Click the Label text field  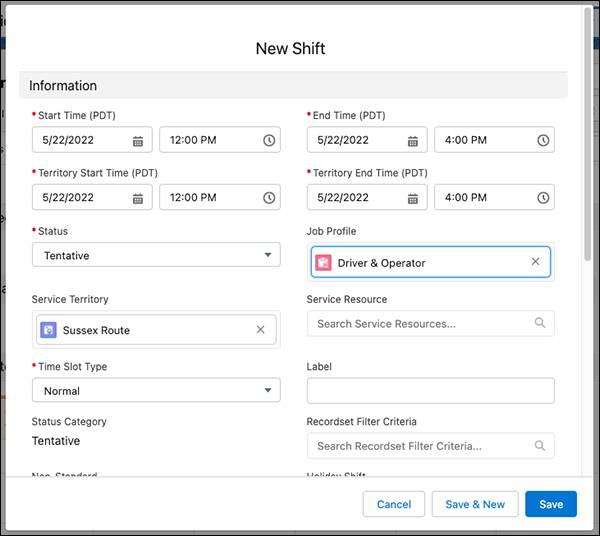click(x=430, y=391)
